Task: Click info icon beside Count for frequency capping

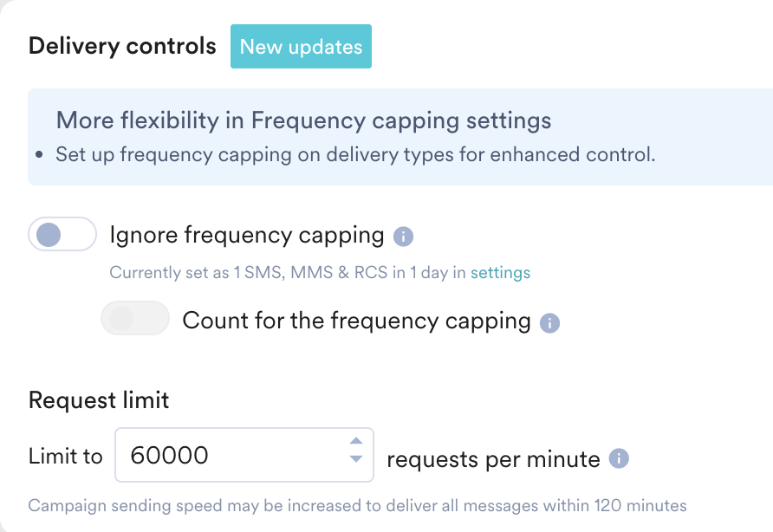Action: tap(549, 323)
